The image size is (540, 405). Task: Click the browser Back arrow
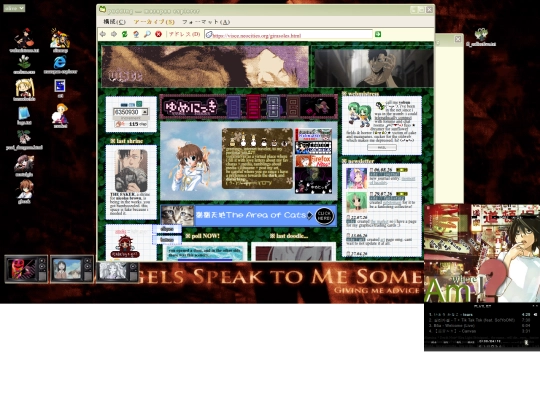(103, 34)
